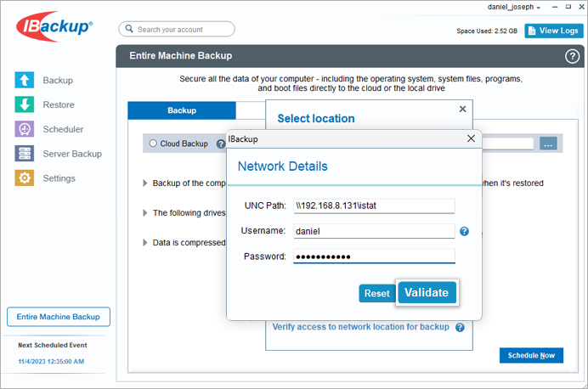This screenshot has height=389, width=588.
Task: Open help for Entire Machine Backup
Action: (572, 56)
